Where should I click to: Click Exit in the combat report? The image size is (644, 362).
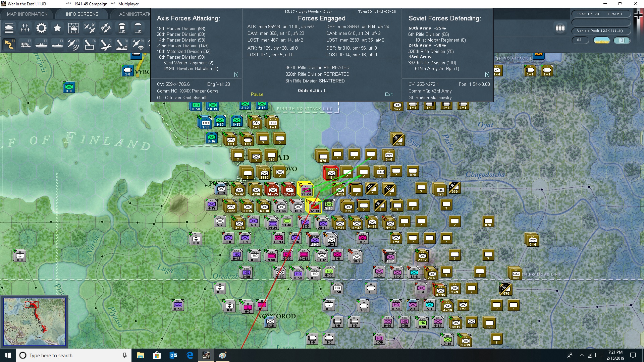coord(389,95)
